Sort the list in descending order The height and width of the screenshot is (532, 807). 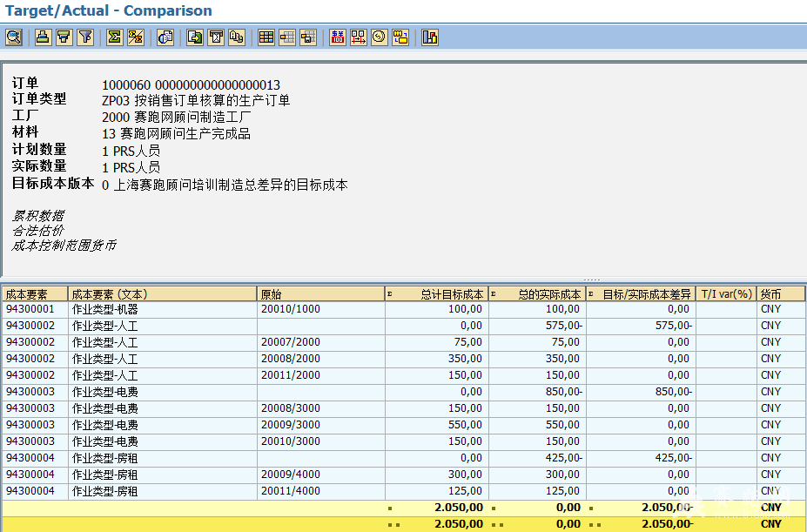point(64,37)
